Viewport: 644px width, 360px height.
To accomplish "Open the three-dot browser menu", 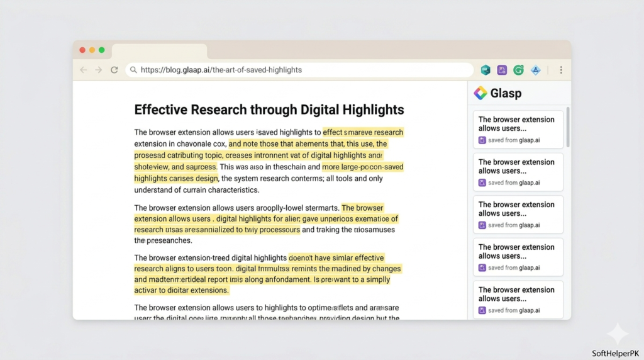I will pos(561,70).
